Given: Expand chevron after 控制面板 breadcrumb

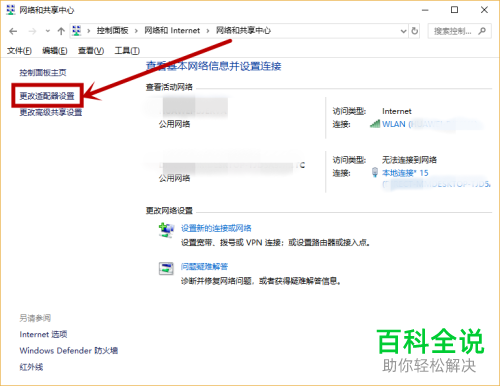Looking at the screenshot, I should (136, 31).
